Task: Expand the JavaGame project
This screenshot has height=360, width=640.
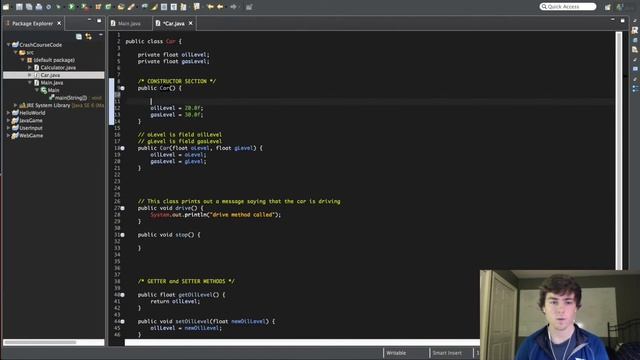Action: pyautogui.click(x=9, y=120)
